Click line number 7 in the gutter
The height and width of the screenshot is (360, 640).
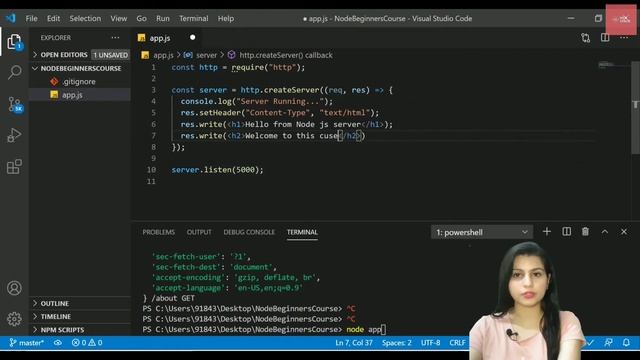coord(153,136)
